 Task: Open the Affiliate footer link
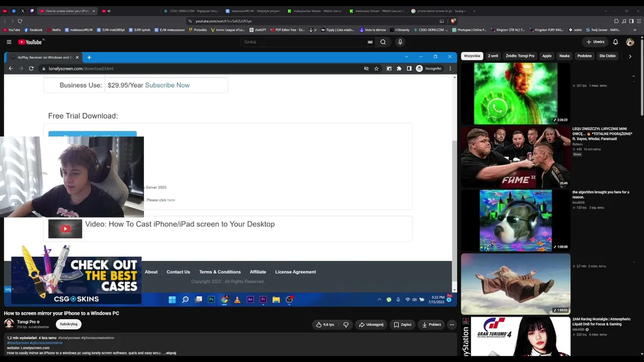click(258, 272)
